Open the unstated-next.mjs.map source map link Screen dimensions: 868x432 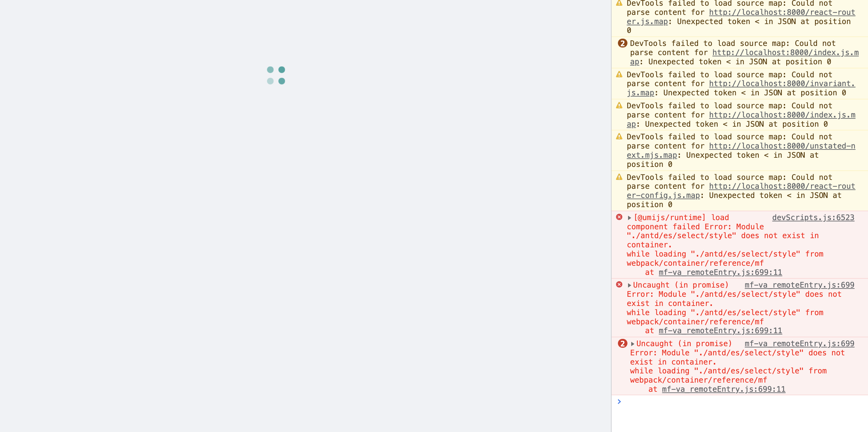click(782, 146)
